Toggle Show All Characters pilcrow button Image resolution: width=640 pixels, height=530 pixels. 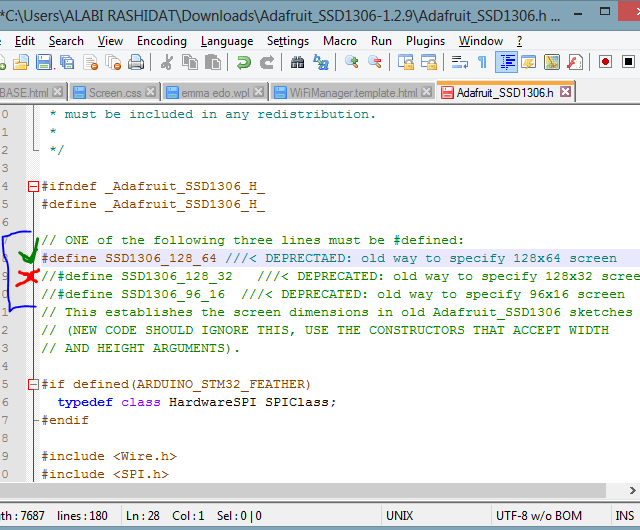(482, 62)
